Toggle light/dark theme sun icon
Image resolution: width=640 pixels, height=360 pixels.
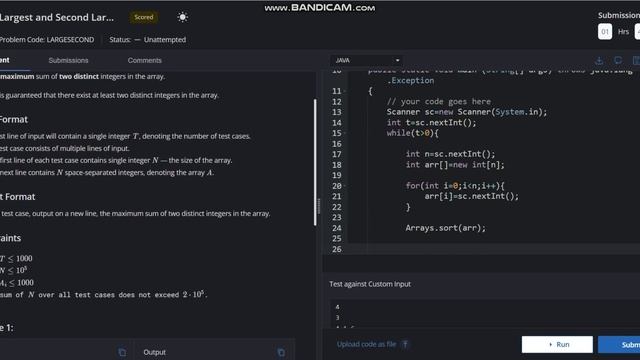tap(182, 17)
